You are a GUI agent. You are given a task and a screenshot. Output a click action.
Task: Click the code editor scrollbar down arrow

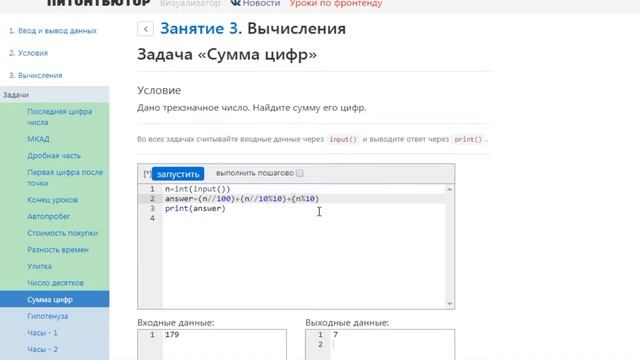click(449, 304)
